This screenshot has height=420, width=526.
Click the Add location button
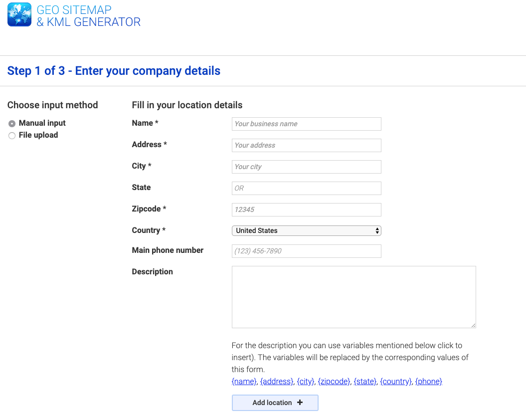pos(275,403)
